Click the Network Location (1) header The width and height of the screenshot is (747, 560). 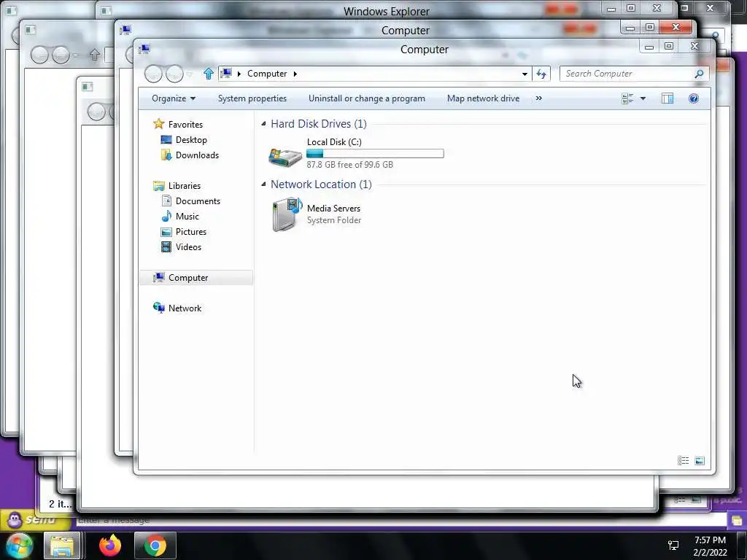[x=321, y=184]
